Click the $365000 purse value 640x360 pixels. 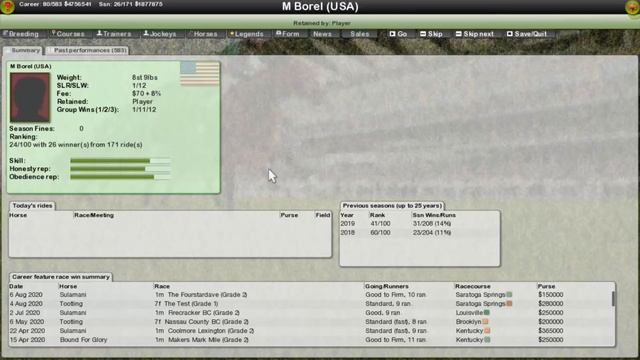551,331
